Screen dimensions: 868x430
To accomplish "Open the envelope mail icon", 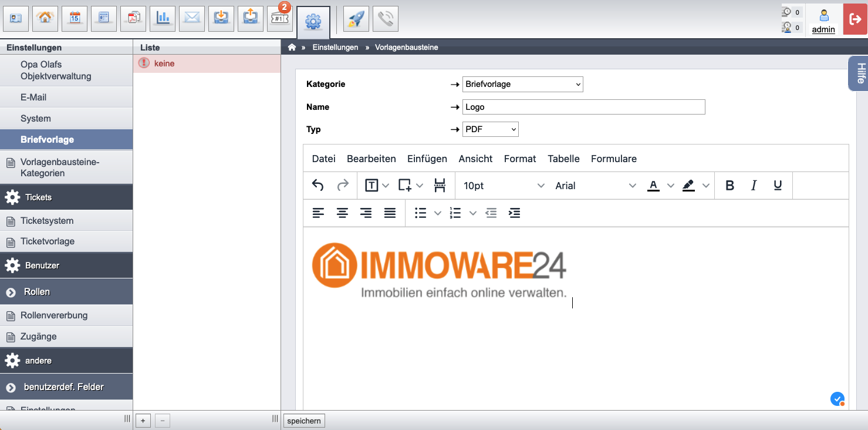I will pyautogui.click(x=192, y=19).
